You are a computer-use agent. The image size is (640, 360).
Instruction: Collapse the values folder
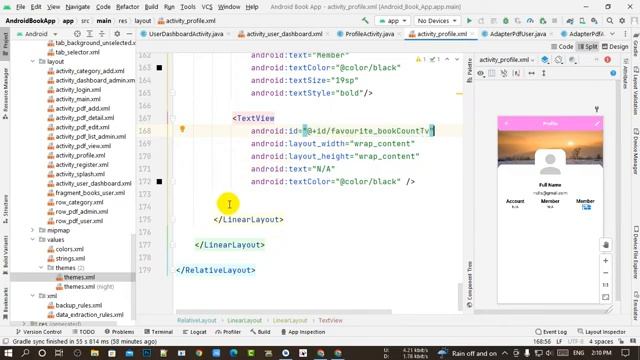(33, 240)
